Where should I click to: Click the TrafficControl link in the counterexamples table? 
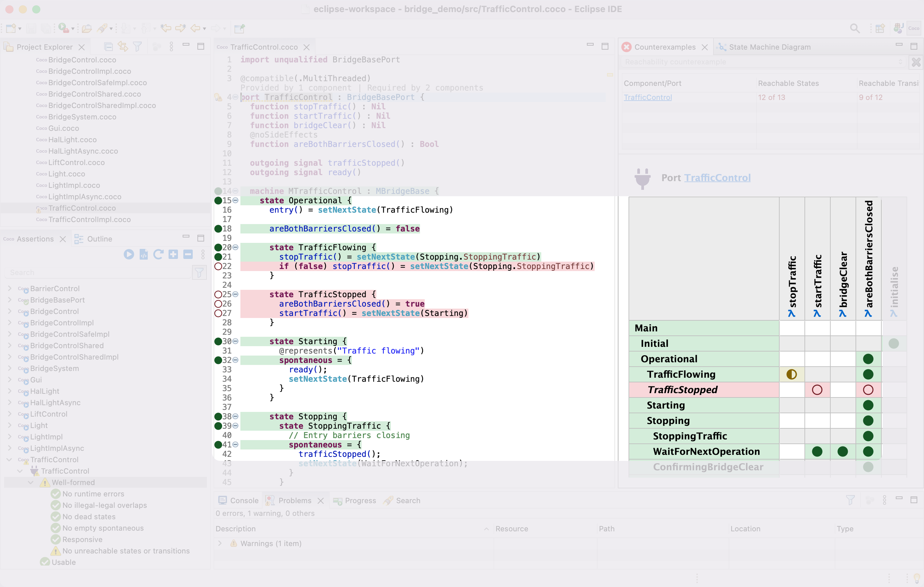pyautogui.click(x=648, y=97)
